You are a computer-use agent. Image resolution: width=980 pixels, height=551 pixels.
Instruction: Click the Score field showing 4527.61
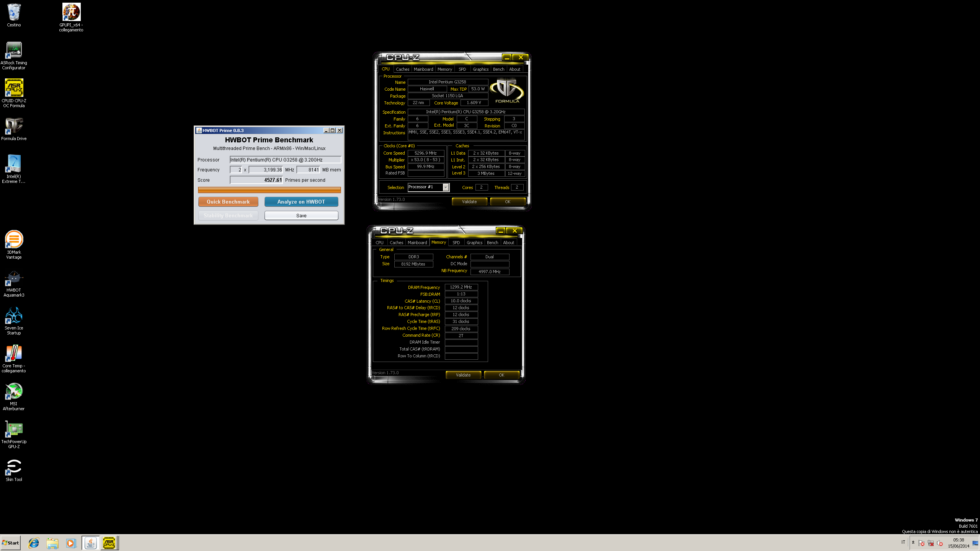click(256, 180)
